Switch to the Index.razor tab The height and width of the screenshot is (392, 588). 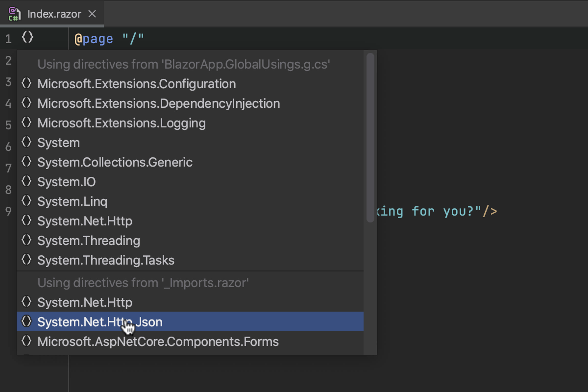pyautogui.click(x=54, y=14)
